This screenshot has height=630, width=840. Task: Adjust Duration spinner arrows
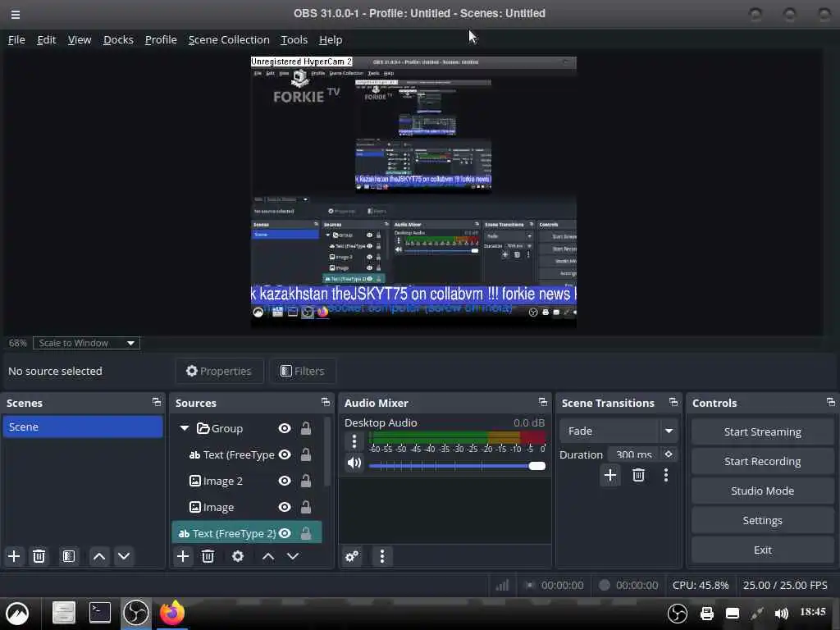(669, 454)
